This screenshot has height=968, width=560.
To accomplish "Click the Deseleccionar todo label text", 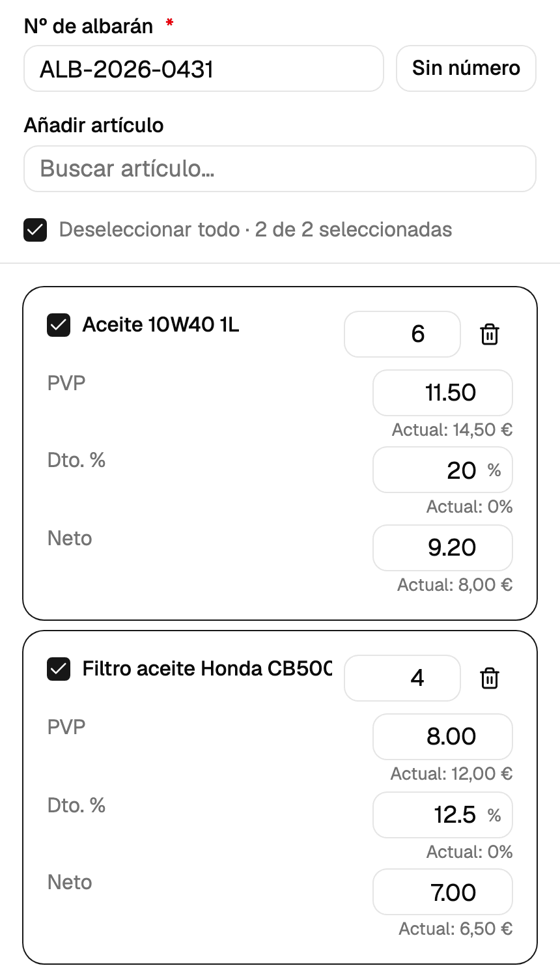I will click(x=149, y=230).
